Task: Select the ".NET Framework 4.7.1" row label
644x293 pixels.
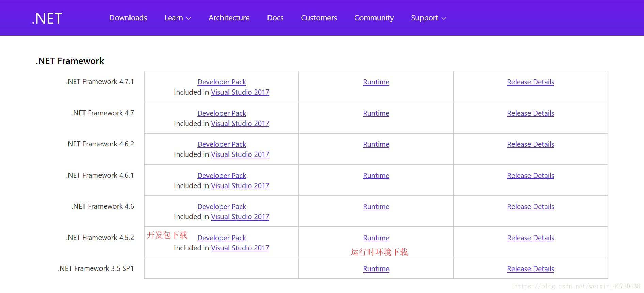Action: 100,82
